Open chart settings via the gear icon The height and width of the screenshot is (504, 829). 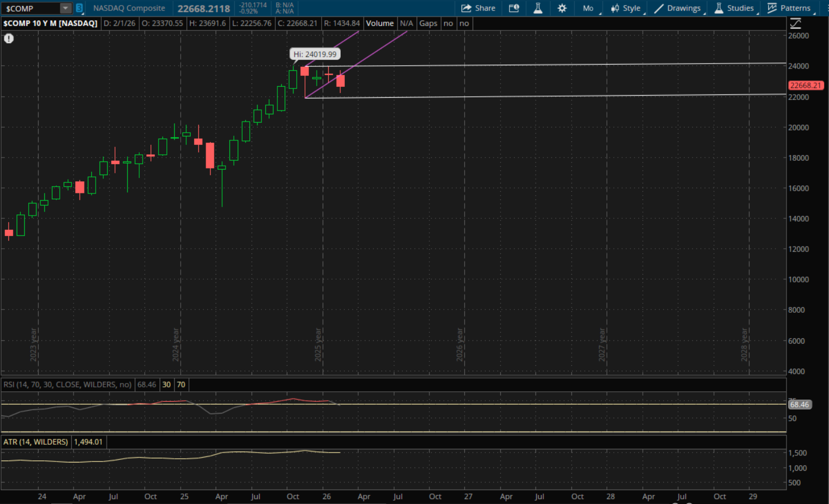click(x=562, y=8)
